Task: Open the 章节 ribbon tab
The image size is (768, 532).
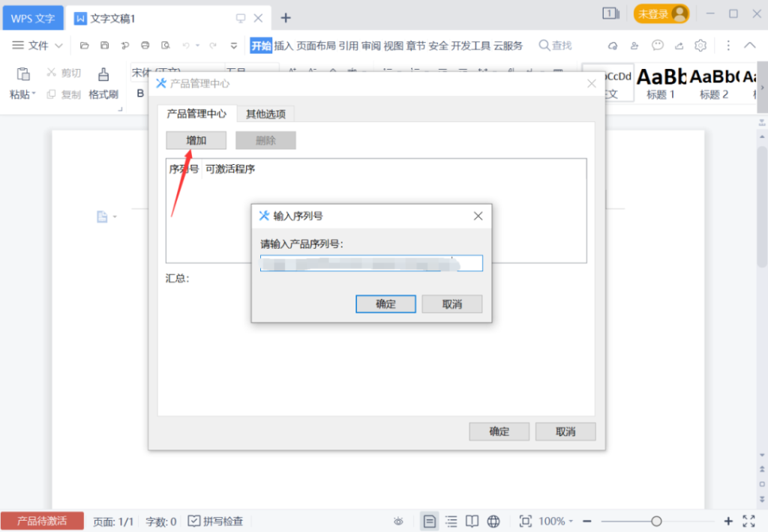Action: pos(415,46)
